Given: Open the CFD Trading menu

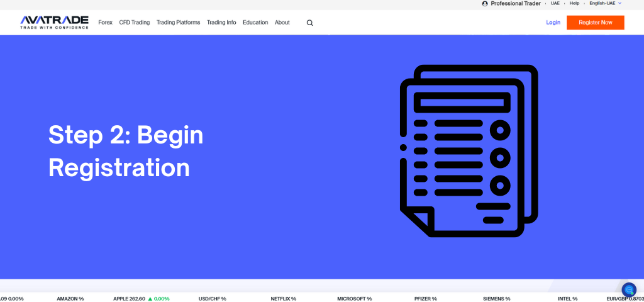Looking at the screenshot, I should tap(135, 23).
